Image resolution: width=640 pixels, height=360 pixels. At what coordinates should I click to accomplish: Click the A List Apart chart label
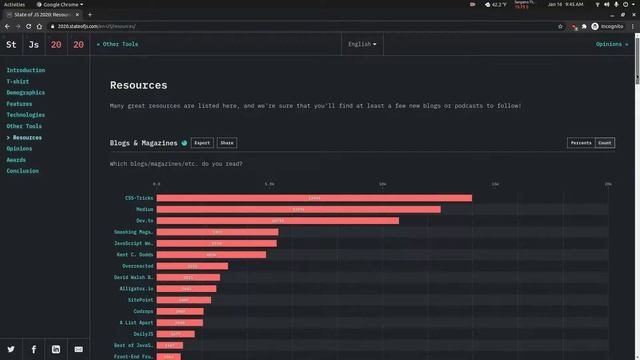(136, 322)
